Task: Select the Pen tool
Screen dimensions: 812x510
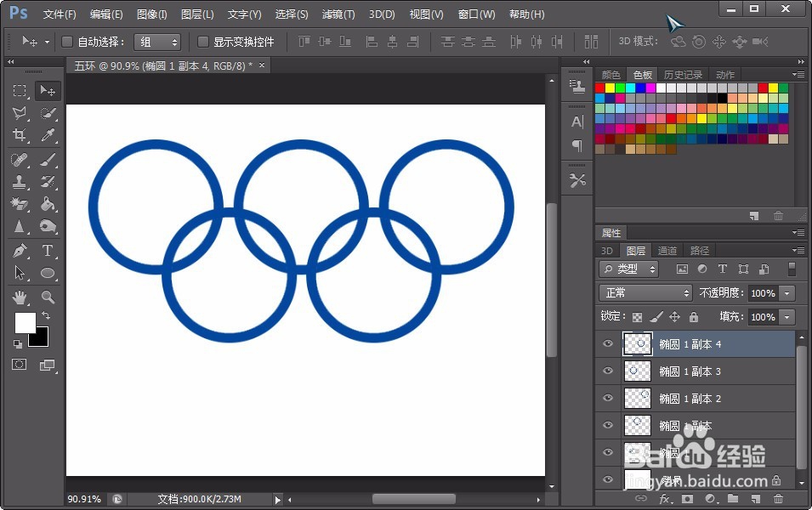Action: point(20,251)
